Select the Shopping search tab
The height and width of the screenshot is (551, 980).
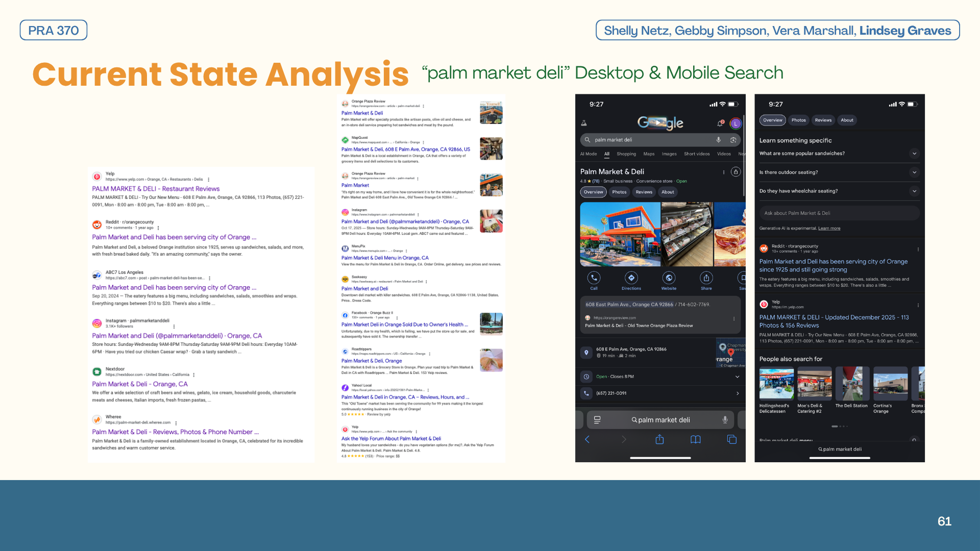point(626,154)
